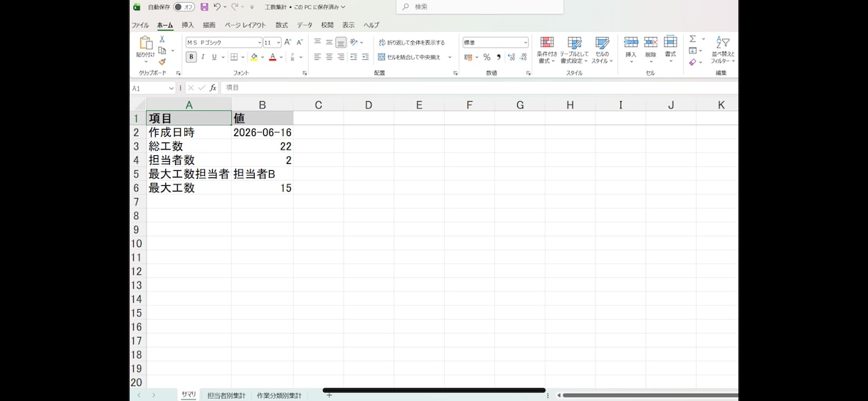Click the AutoSum sigma icon
The height and width of the screenshot is (401, 868).
(x=693, y=39)
